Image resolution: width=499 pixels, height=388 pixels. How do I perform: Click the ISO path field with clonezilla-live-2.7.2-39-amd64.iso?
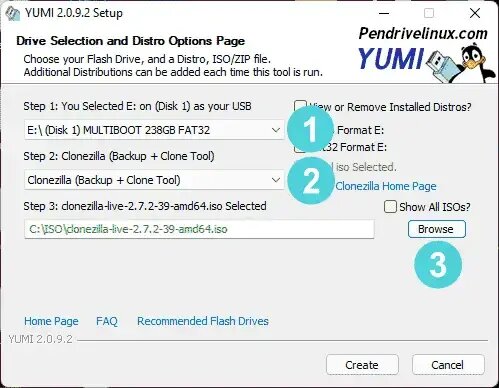click(x=199, y=229)
